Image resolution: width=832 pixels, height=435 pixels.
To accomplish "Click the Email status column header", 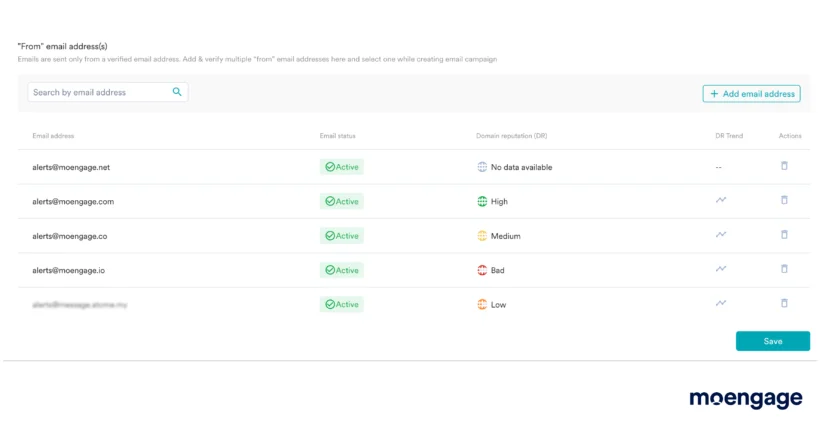I will click(x=337, y=136).
